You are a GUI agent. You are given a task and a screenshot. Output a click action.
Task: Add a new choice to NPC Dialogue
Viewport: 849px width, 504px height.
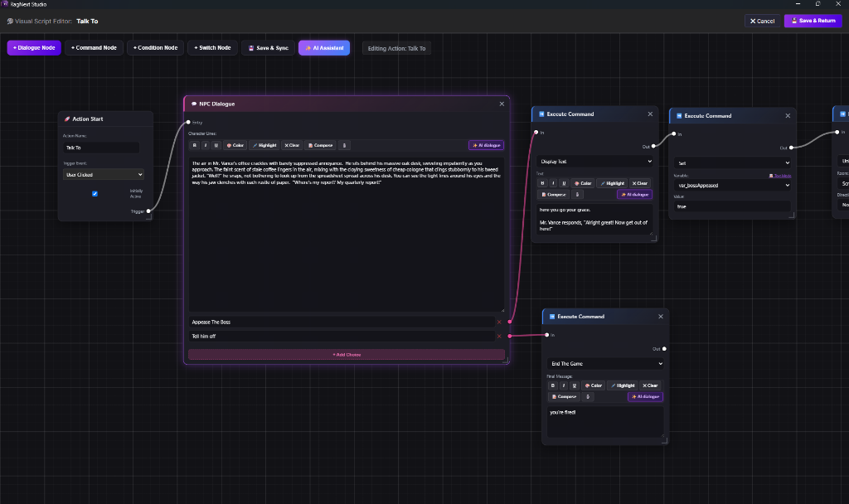[347, 355]
